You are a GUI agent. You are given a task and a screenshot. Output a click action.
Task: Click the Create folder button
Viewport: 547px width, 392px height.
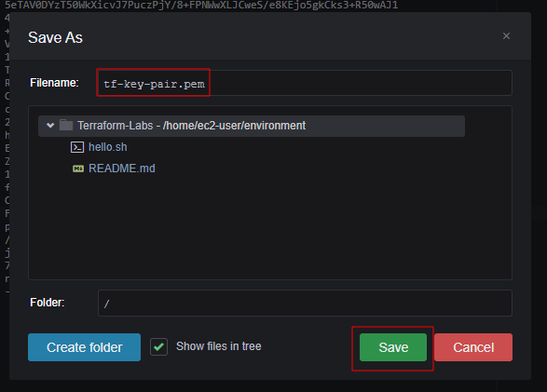pyautogui.click(x=85, y=347)
